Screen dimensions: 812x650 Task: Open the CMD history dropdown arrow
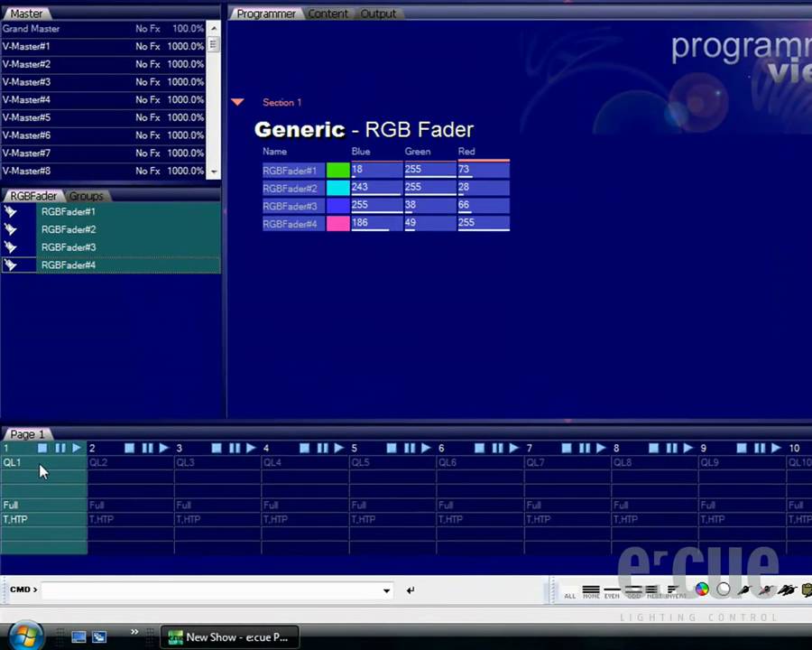tap(386, 590)
